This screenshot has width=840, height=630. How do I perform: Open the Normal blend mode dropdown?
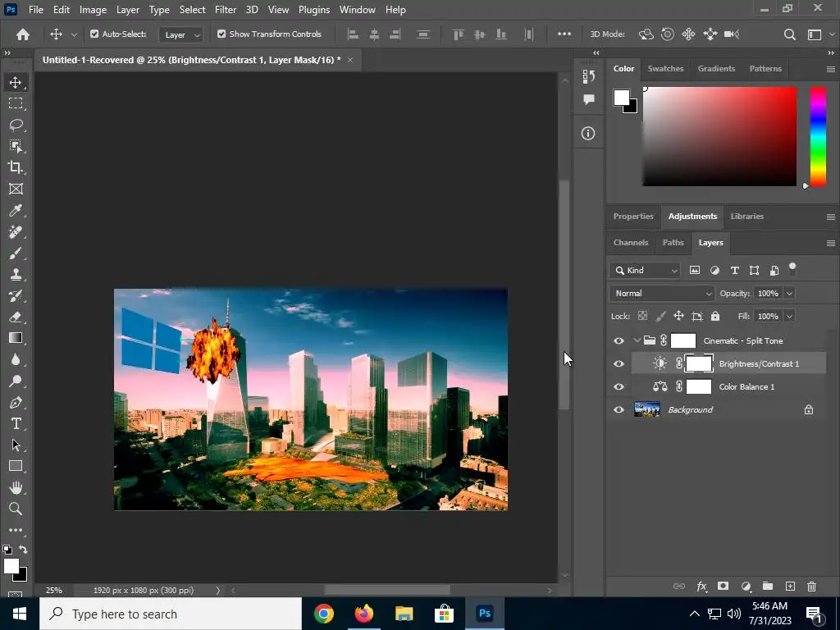(x=662, y=294)
